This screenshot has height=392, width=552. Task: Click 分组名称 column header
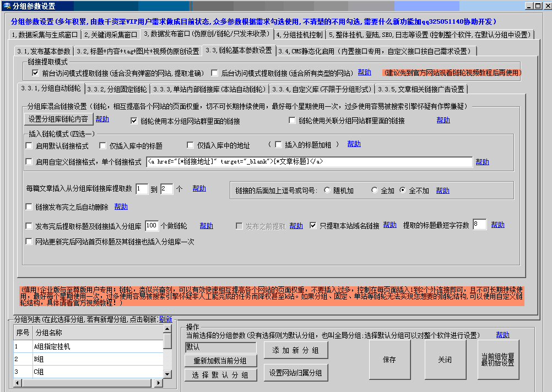[98, 333]
